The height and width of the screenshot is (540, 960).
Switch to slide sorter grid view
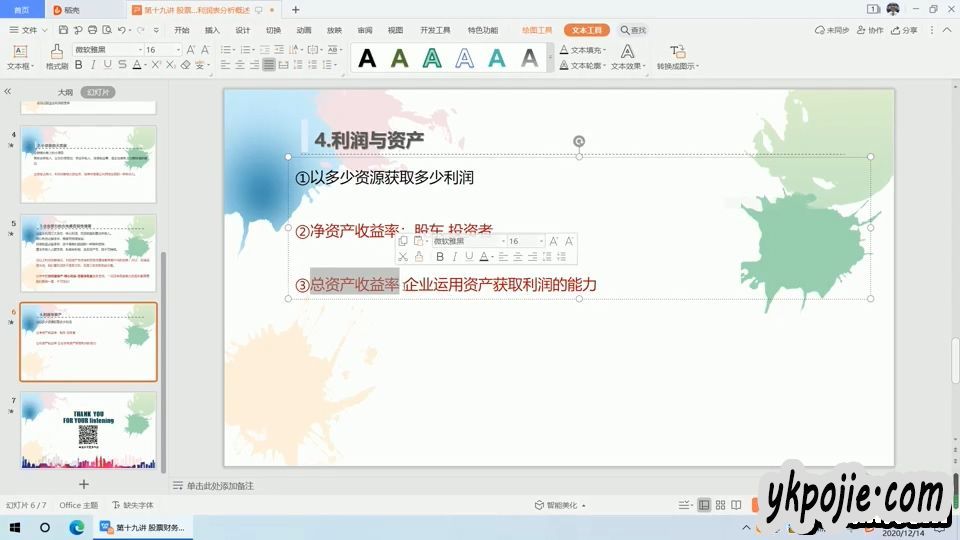(719, 505)
